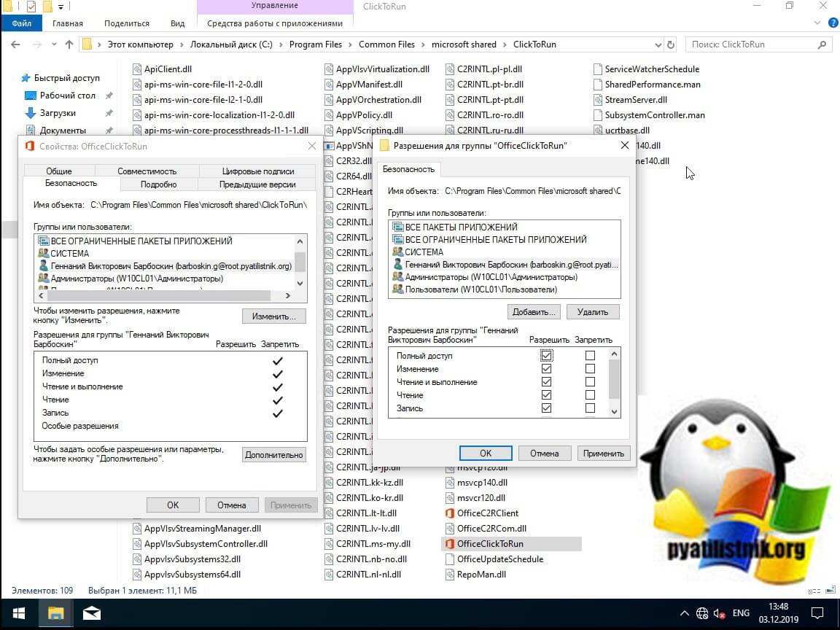
Task: Click the OfficeClickToRun file icon
Action: click(x=450, y=544)
